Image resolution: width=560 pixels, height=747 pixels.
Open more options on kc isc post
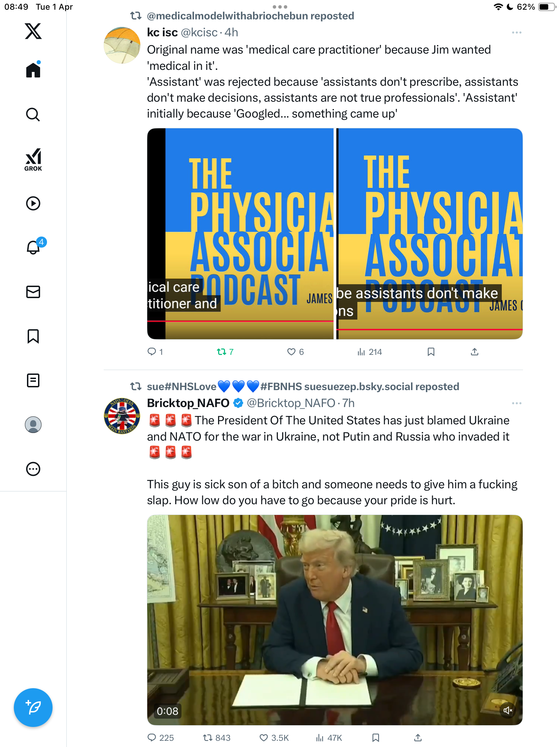coord(517,33)
